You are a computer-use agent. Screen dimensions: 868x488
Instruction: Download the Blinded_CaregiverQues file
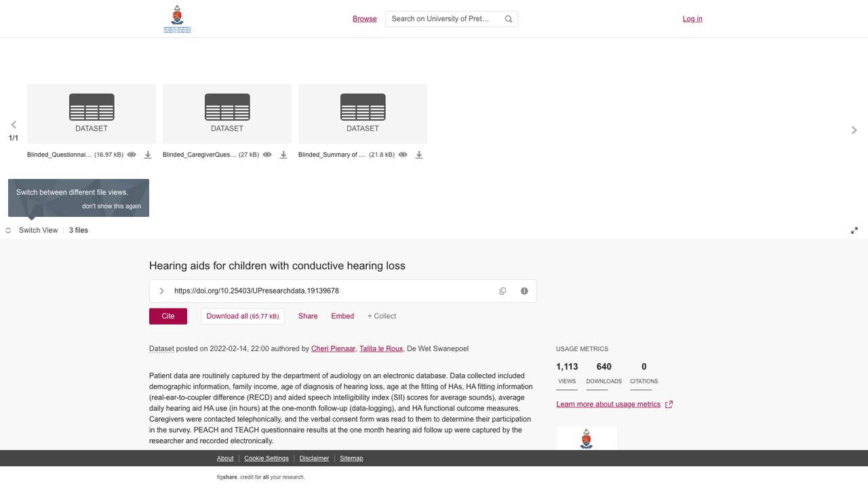click(x=283, y=155)
